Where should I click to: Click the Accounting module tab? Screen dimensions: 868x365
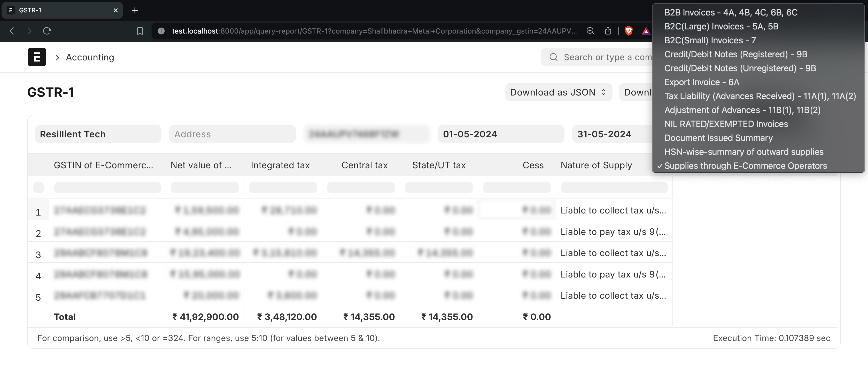(90, 57)
